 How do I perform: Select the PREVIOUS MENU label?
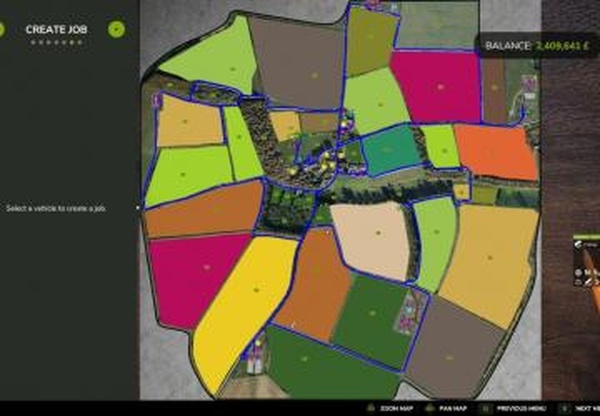click(521, 408)
